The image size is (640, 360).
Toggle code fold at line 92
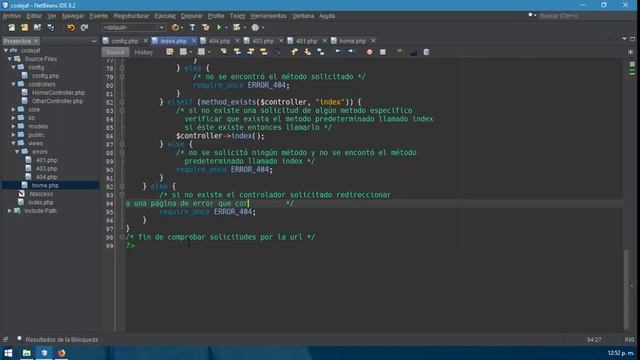122,187
